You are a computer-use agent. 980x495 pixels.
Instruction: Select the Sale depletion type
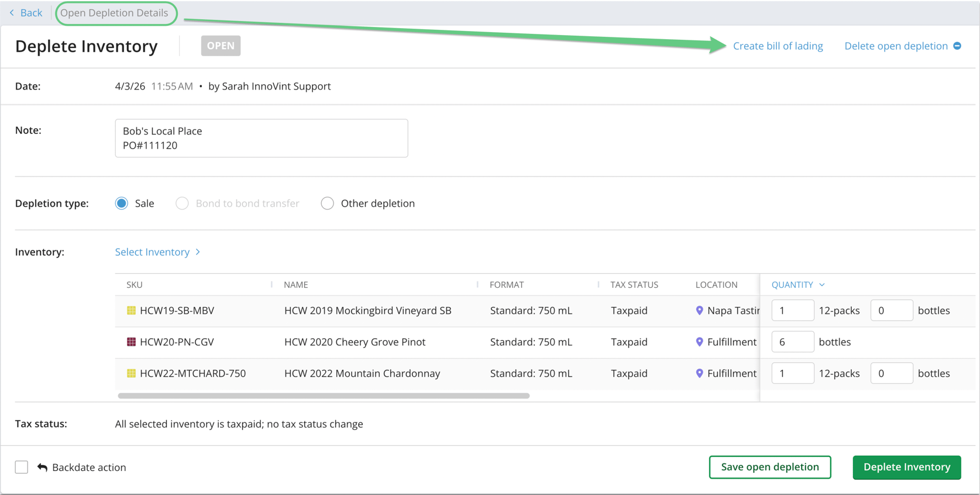click(122, 203)
